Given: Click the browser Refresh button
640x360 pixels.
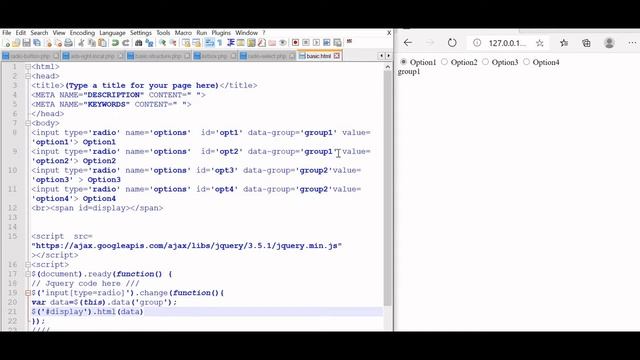Looking at the screenshot, I should pyautogui.click(x=452, y=42).
